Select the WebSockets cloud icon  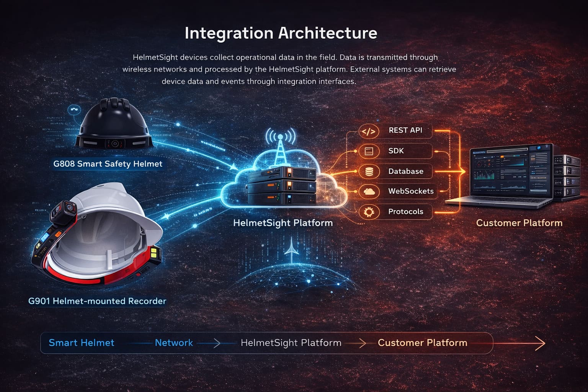[x=368, y=191]
